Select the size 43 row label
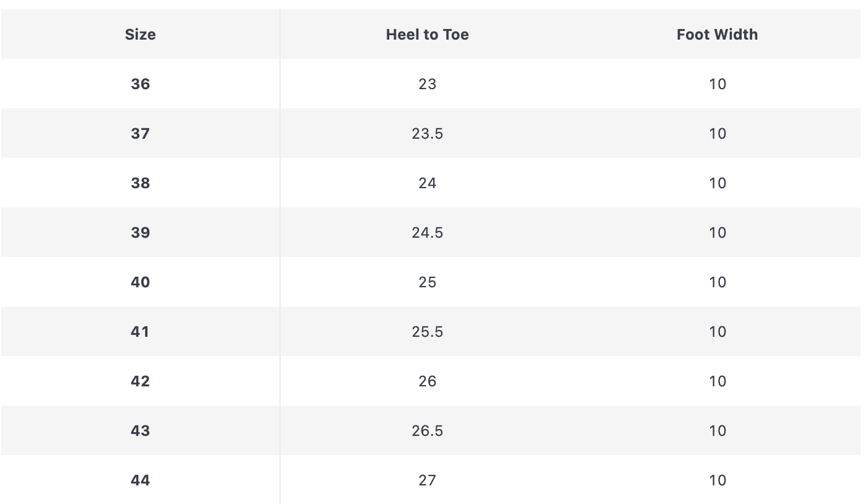The height and width of the screenshot is (504, 865). [140, 430]
